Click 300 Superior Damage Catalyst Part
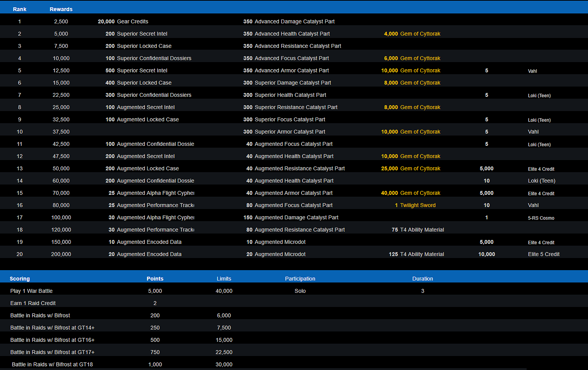This screenshot has height=370, width=588. 287,83
